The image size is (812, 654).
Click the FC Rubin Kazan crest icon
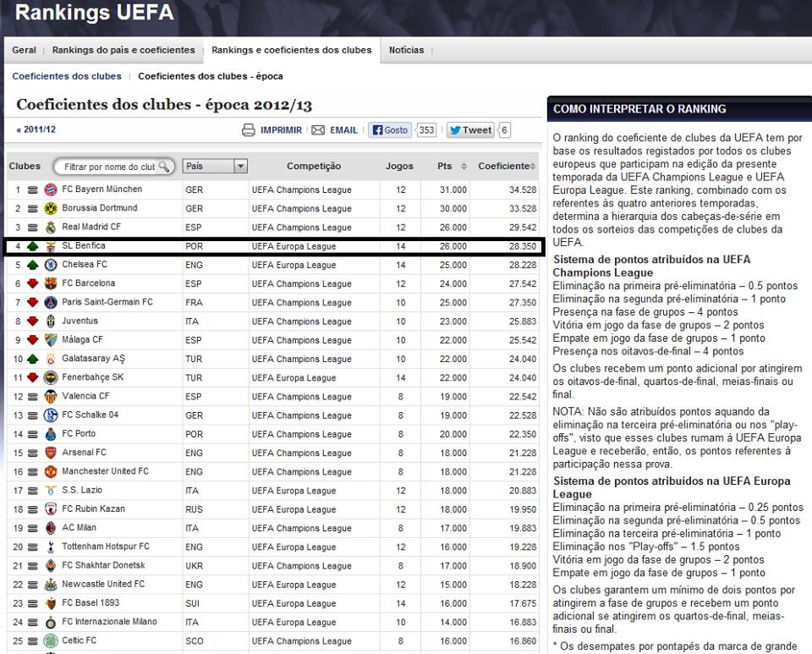pos(51,509)
